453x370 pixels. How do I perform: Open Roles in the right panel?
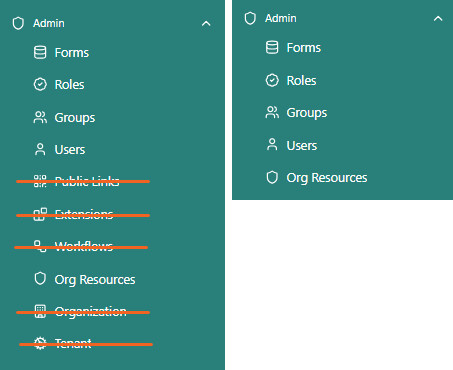(x=301, y=80)
